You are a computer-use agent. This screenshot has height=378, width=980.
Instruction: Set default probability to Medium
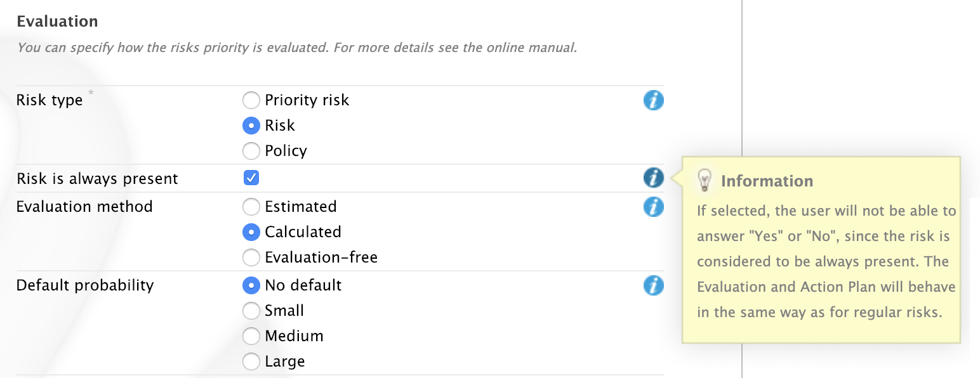(251, 336)
